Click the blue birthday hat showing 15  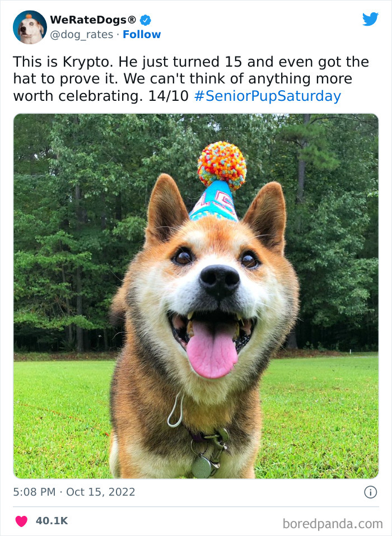click(x=214, y=201)
